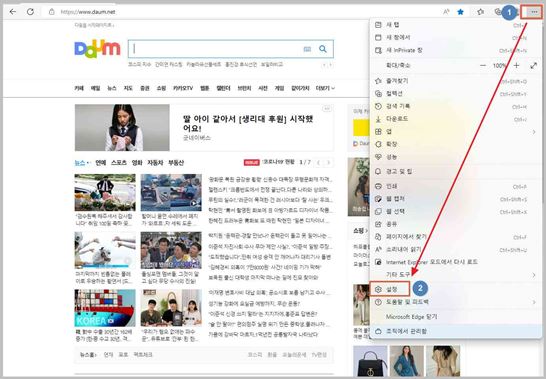Image resolution: width=546 pixels, height=379 pixels.
Task: Expand 기타 도구 (more tools) submenu
Action: tap(455, 275)
